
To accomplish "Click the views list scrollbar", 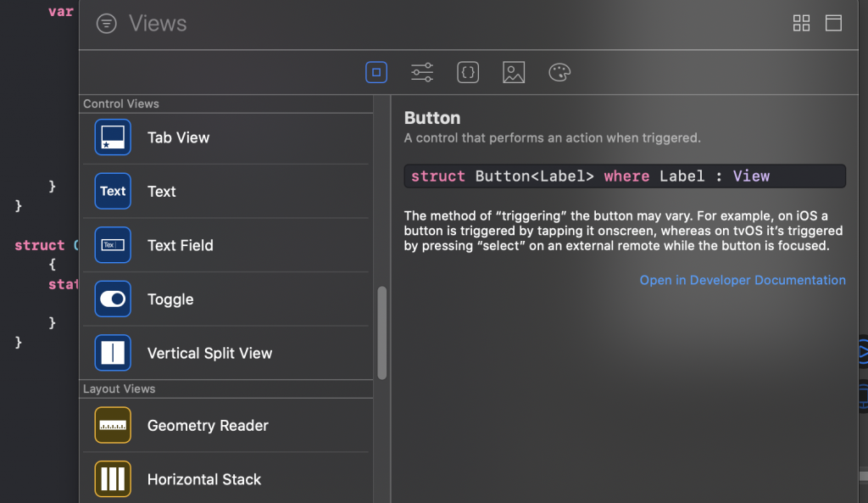I will point(382,333).
